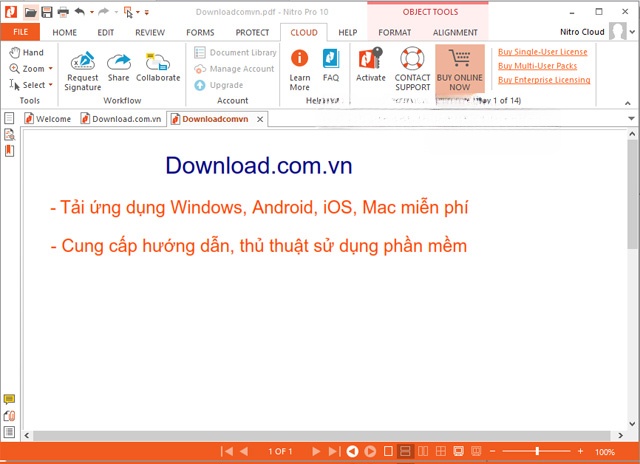Screen dimensions: 640x464
Task: Click the vertical scrollbar thumb
Action: (x=632, y=194)
